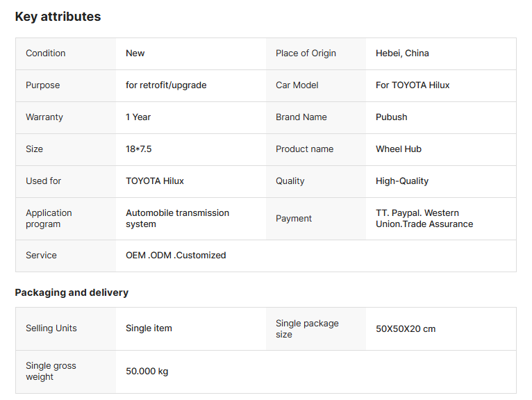
Task: Click the High-Quality value cell
Action: pos(402,181)
